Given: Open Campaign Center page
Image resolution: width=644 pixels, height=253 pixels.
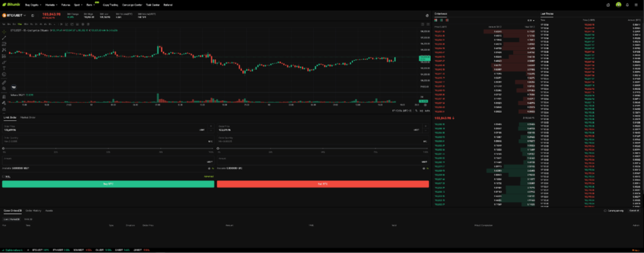Looking at the screenshot, I should point(132,5).
